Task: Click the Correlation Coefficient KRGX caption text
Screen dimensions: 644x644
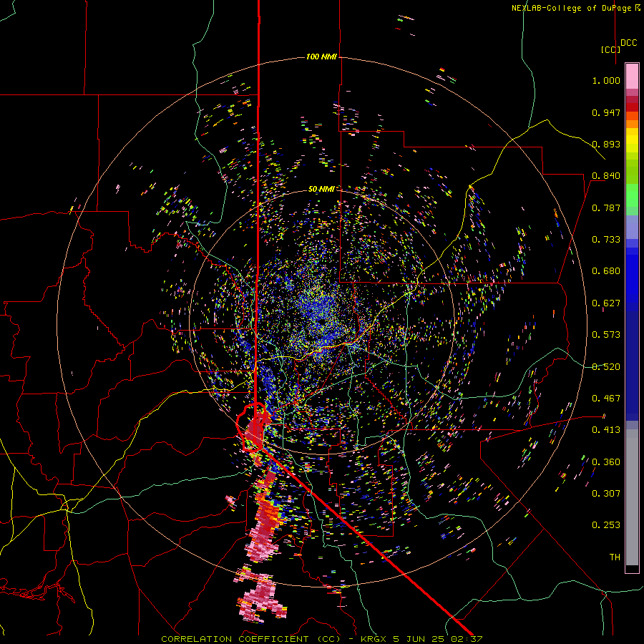Action: point(321,639)
